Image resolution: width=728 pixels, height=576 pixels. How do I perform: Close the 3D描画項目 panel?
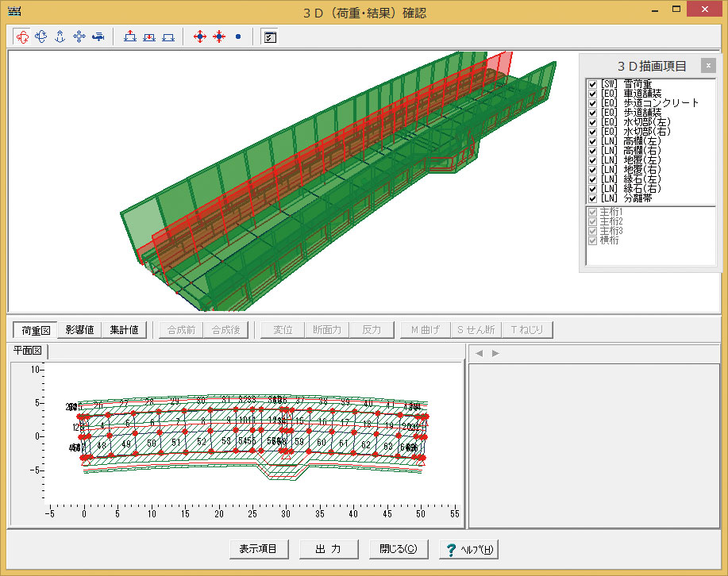point(708,66)
